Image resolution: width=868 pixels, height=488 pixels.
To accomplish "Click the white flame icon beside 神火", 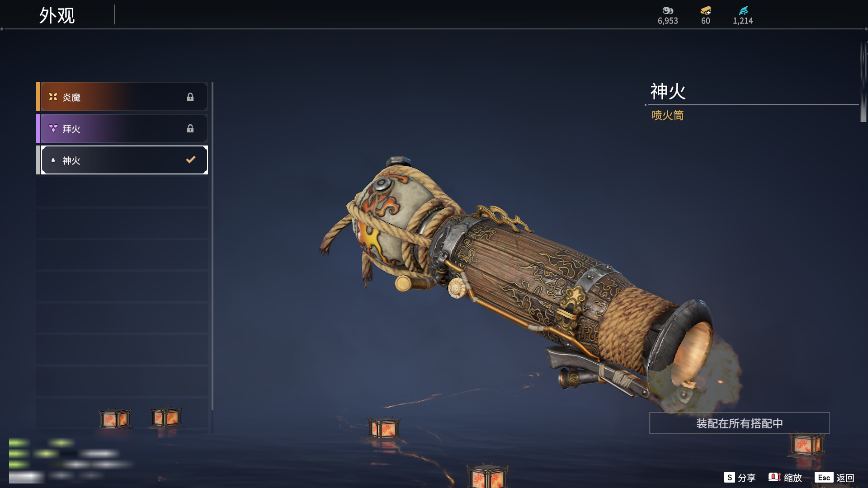I will [x=53, y=160].
